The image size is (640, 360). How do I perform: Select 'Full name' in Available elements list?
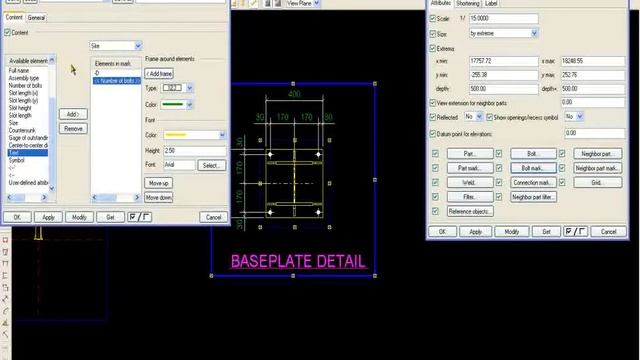pos(19,71)
